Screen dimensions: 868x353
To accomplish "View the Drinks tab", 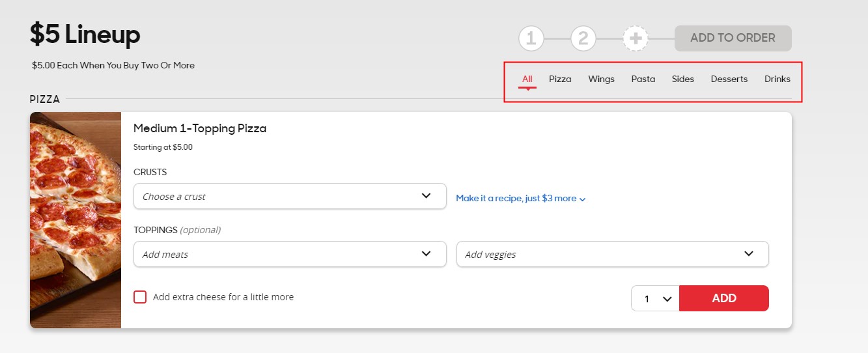I will point(777,79).
